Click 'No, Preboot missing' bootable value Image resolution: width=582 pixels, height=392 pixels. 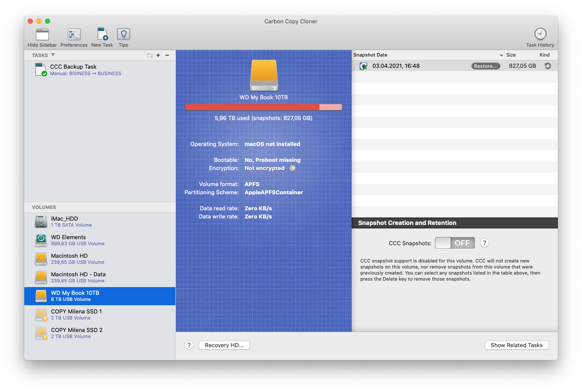coord(273,160)
